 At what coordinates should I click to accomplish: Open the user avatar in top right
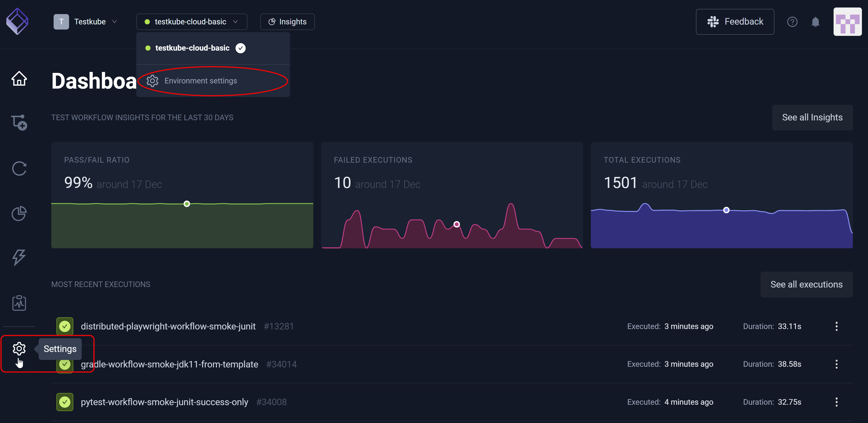click(x=847, y=22)
